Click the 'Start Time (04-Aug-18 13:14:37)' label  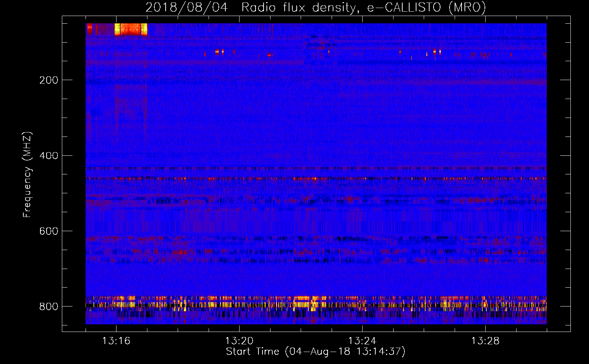pyautogui.click(x=316, y=352)
